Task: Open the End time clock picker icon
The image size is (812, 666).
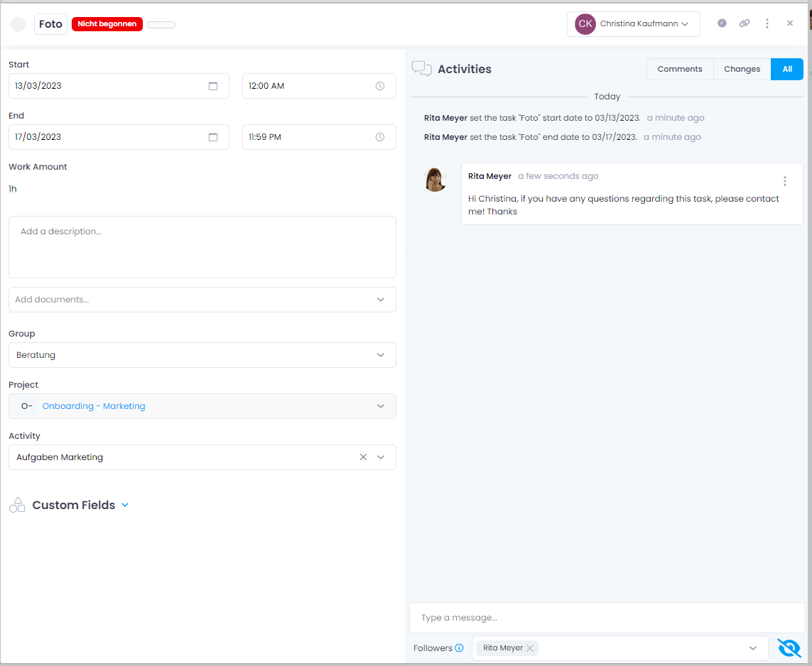Action: [x=380, y=137]
